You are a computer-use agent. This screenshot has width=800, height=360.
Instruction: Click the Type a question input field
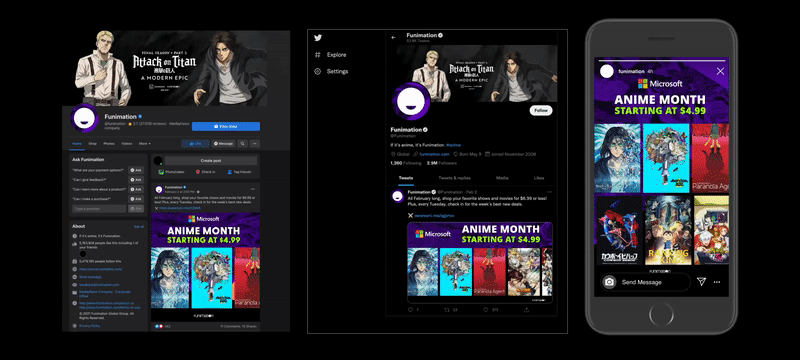[99, 209]
